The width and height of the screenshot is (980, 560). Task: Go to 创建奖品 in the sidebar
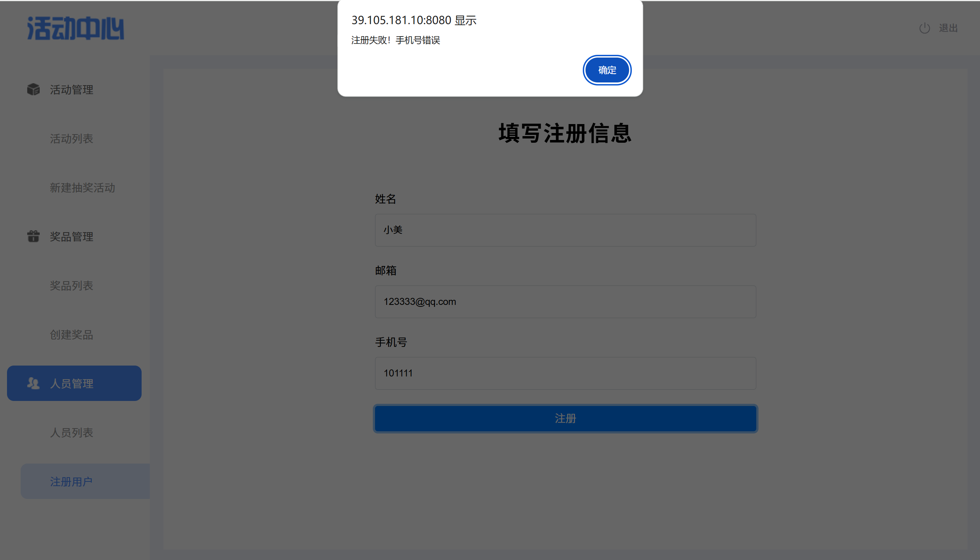(72, 335)
